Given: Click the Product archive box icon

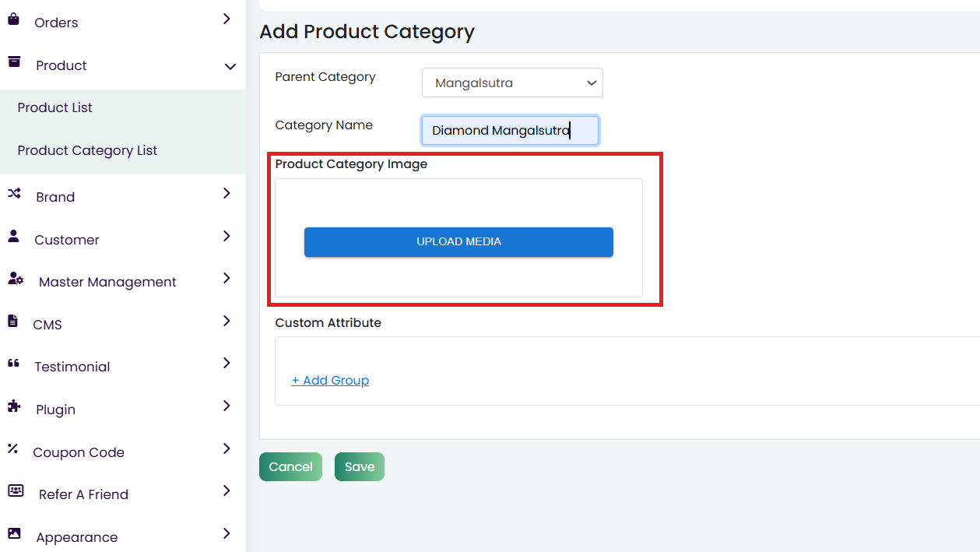Looking at the screenshot, I should click(14, 62).
